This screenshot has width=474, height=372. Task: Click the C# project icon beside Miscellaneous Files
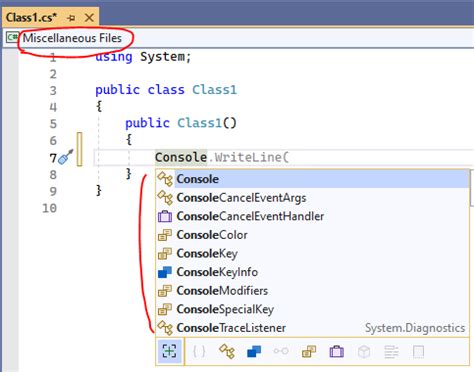[13, 37]
